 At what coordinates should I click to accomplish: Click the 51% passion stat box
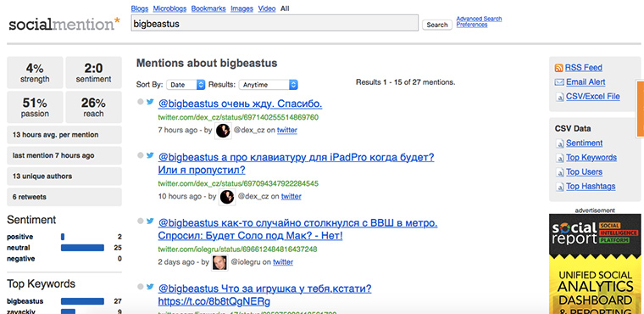pyautogui.click(x=35, y=107)
